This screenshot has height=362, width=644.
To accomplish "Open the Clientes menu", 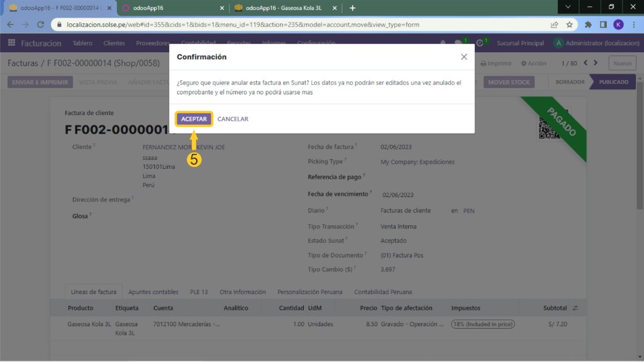I will click(114, 43).
